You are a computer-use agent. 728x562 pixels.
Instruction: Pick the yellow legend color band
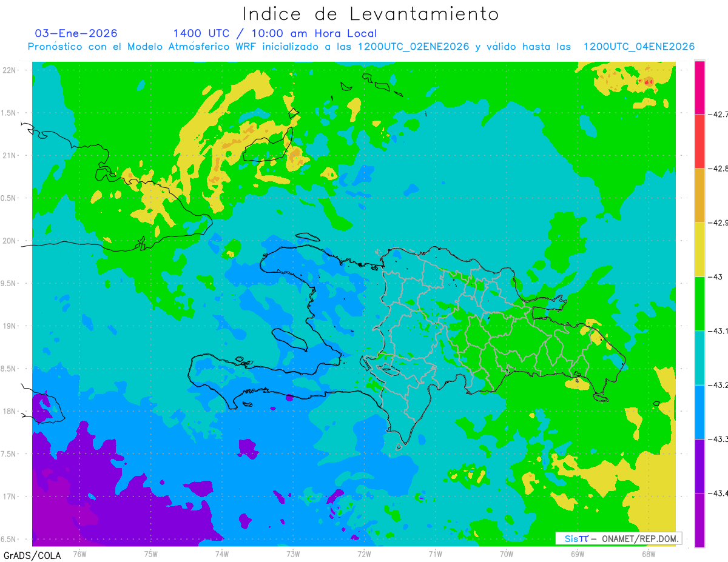(699, 249)
